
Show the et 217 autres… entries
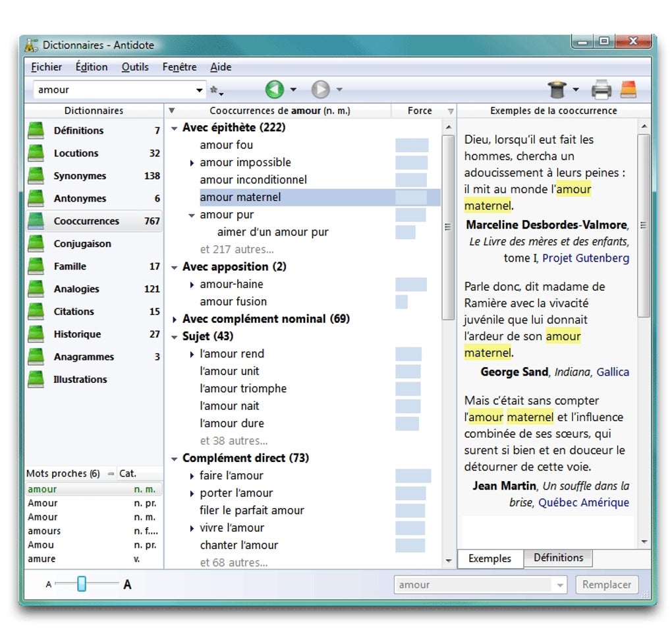(237, 249)
